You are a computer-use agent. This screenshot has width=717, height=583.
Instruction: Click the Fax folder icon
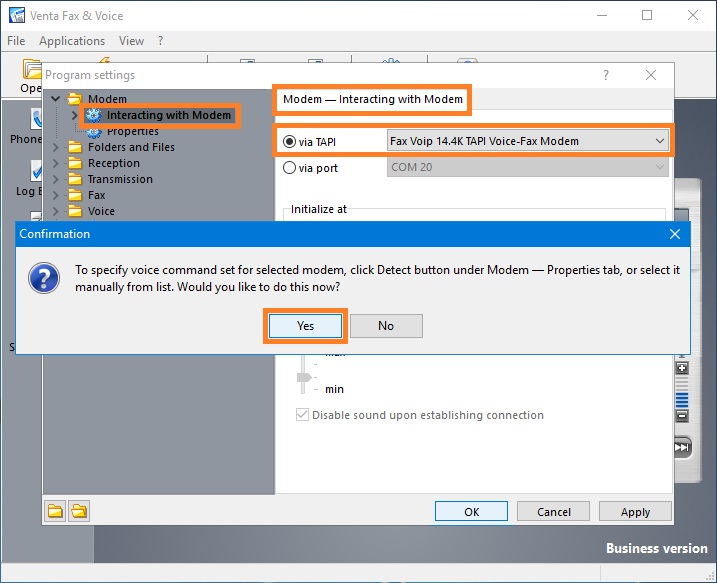(x=75, y=195)
